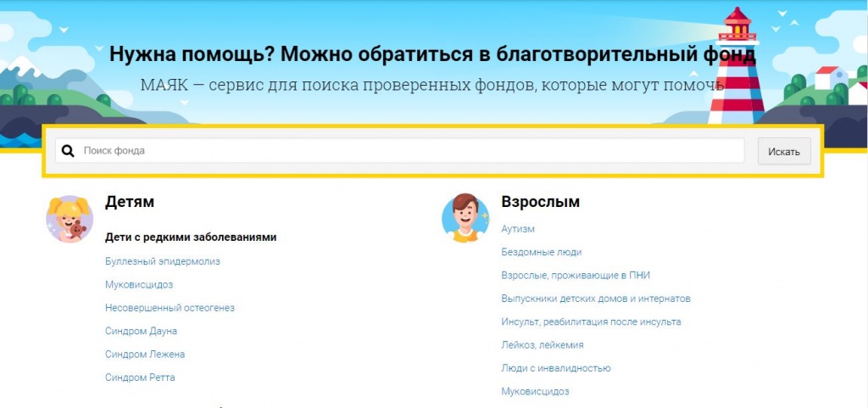Open Взрослые, проживающие в ПНИ link
This screenshot has width=868, height=408.
pyautogui.click(x=576, y=276)
